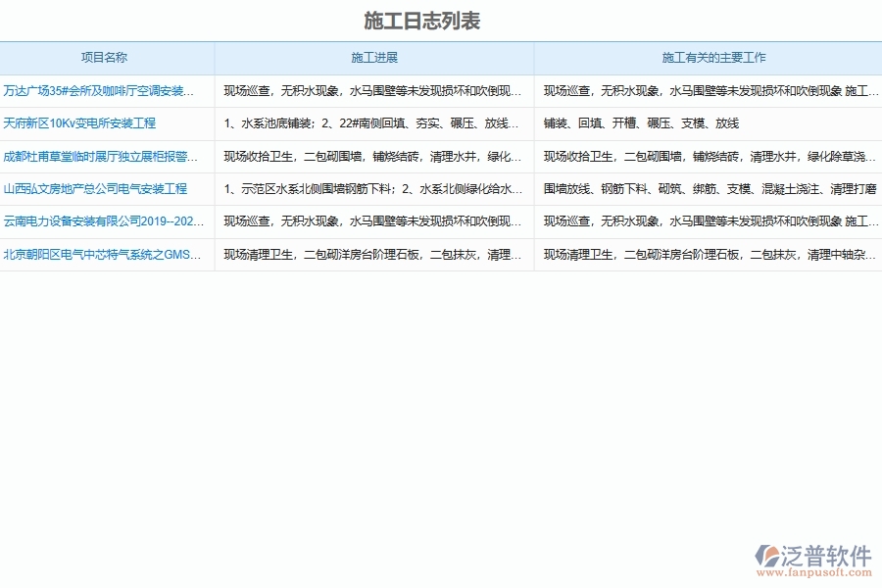Open project 万达广场35#会所及咖啡厅空调安装 log
The width and height of the screenshot is (882, 588).
pos(108,89)
